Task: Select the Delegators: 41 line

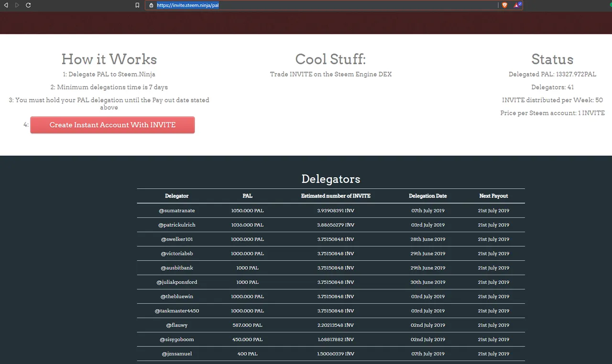Action: (x=552, y=87)
